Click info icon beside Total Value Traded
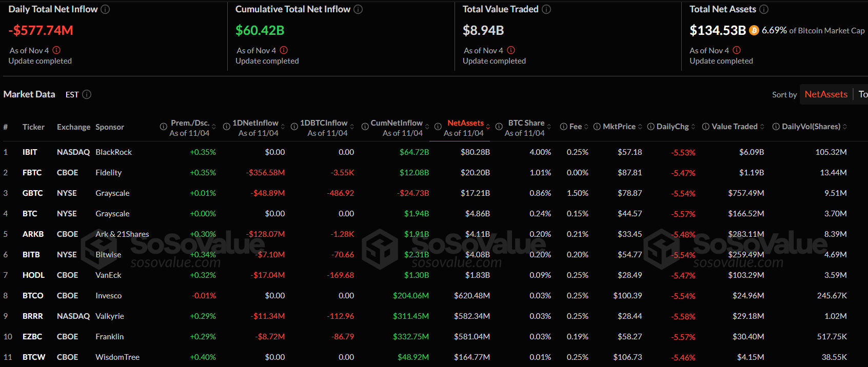Screen dimensions: 868x367 (x=546, y=9)
